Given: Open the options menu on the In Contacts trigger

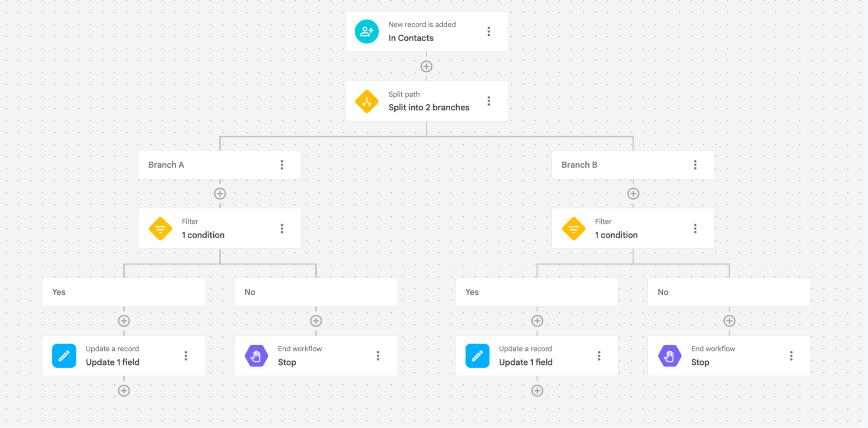Looking at the screenshot, I should click(488, 31).
